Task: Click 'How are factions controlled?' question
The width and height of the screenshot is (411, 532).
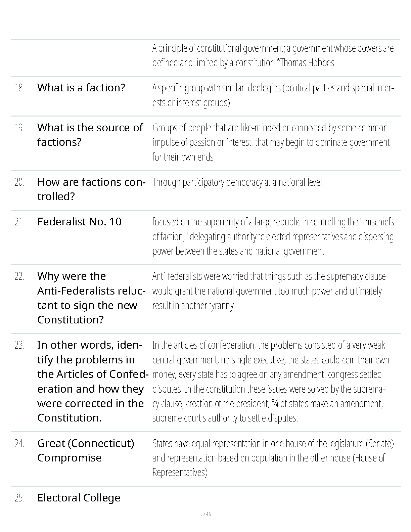Action: 91,189
